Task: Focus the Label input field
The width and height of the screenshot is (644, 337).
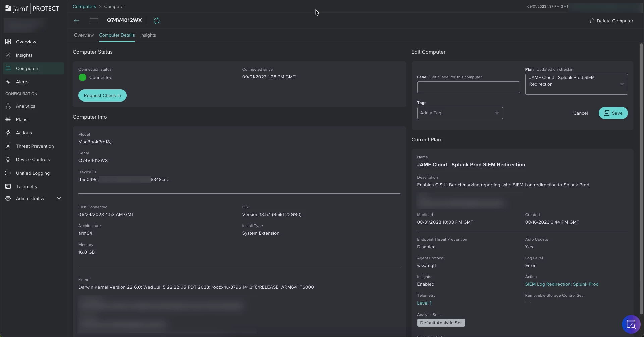Action: (468, 87)
